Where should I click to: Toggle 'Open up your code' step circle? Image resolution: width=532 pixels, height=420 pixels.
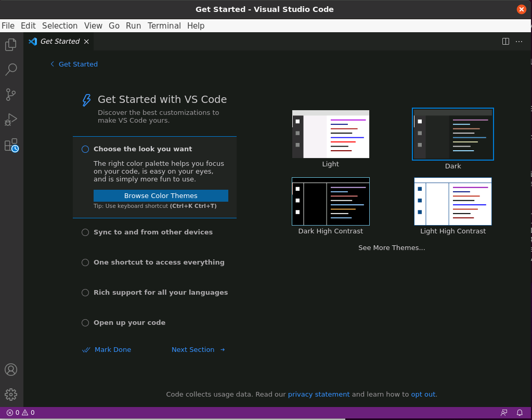tap(85, 323)
